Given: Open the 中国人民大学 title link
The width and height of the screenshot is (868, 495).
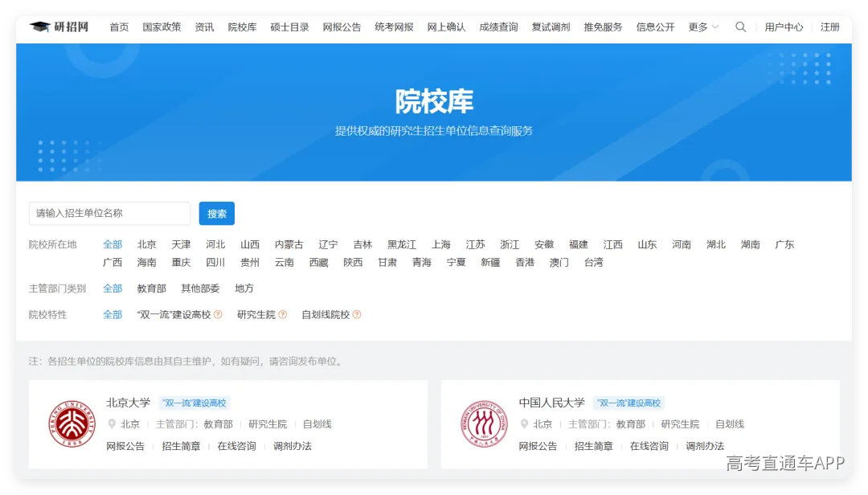Looking at the screenshot, I should 552,403.
